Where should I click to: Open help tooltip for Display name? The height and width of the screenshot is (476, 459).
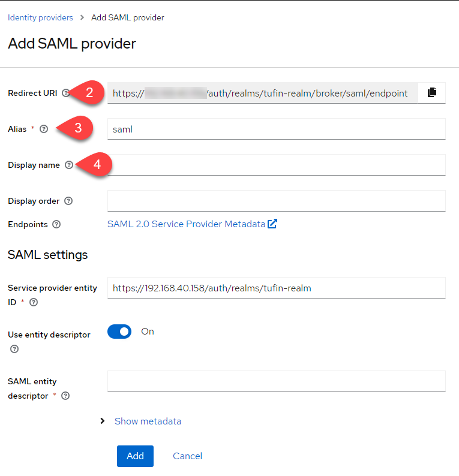68,165
